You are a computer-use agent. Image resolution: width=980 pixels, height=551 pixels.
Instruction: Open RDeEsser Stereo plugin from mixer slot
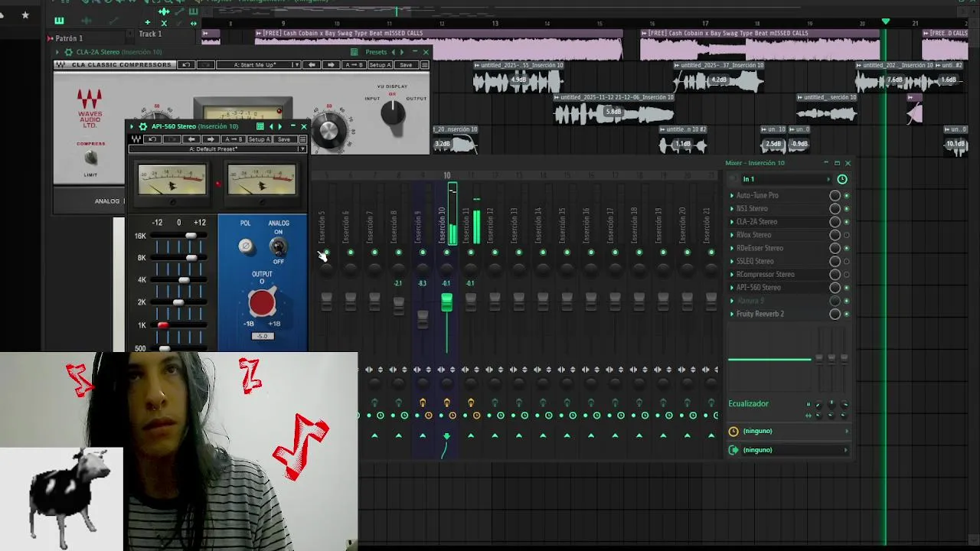tap(759, 248)
